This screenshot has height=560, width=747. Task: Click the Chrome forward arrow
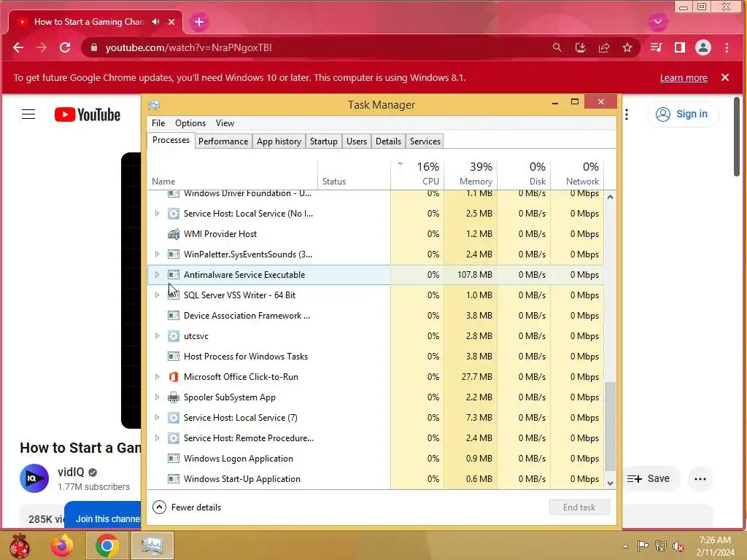click(42, 47)
